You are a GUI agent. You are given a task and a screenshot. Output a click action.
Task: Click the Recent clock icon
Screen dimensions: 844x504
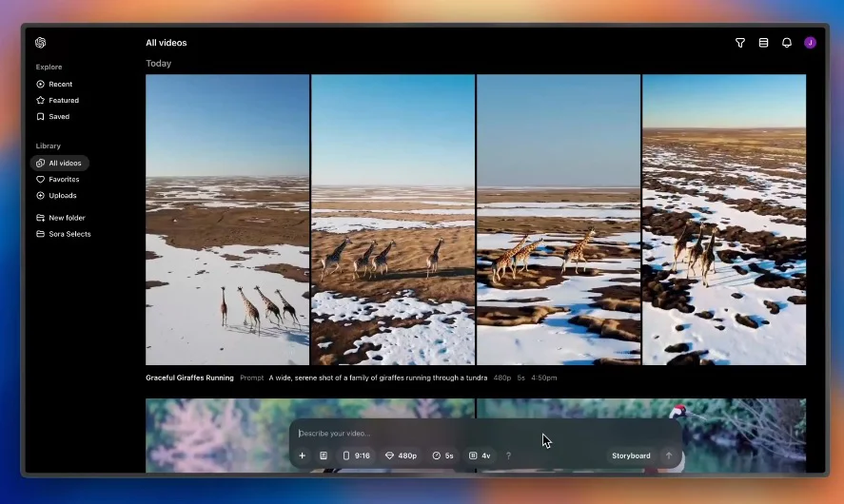click(x=40, y=84)
